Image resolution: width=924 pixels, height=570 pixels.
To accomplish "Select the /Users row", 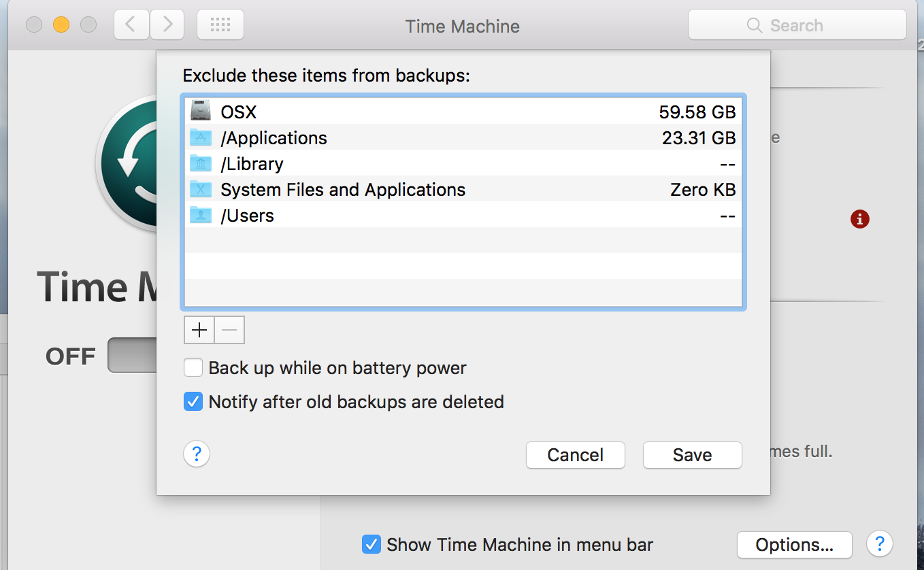I will click(x=463, y=215).
